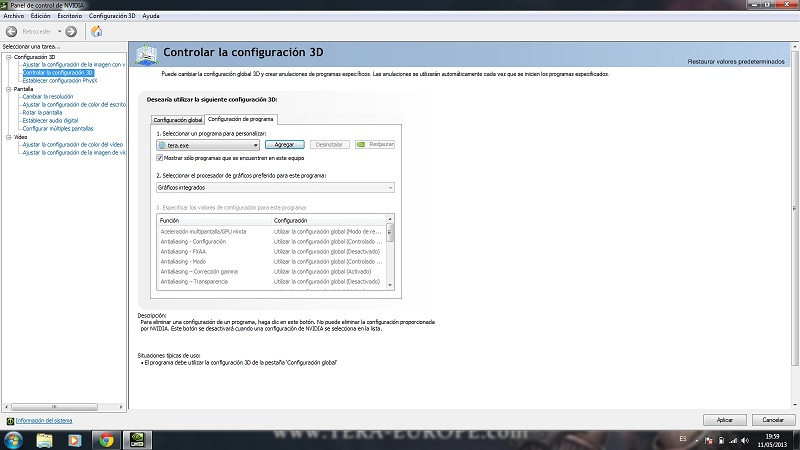Click the Windows Start orb
Screen dimensions: 800x450
[13, 440]
